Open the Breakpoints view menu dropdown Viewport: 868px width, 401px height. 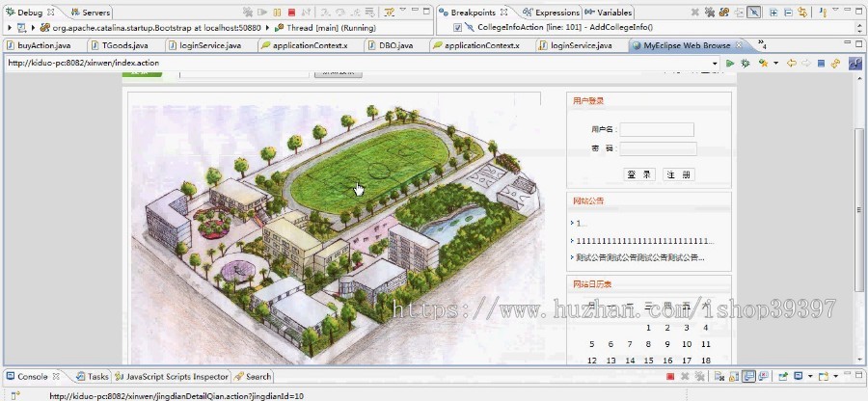(835, 10)
